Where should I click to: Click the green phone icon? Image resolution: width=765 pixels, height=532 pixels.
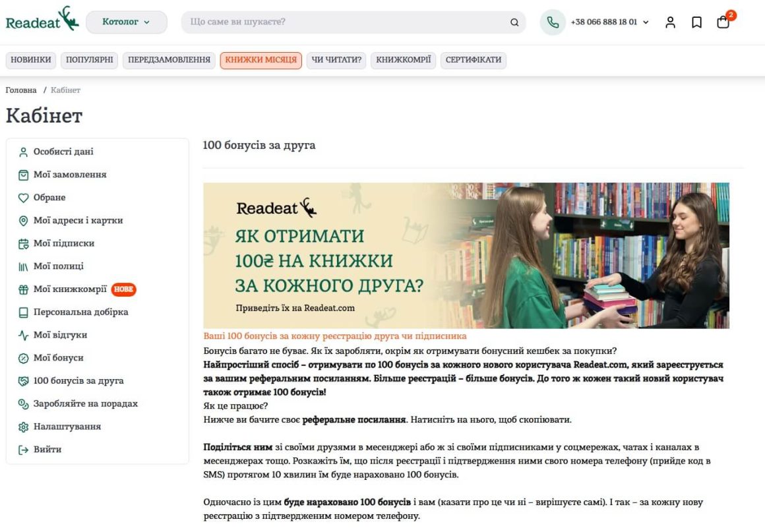(x=553, y=22)
